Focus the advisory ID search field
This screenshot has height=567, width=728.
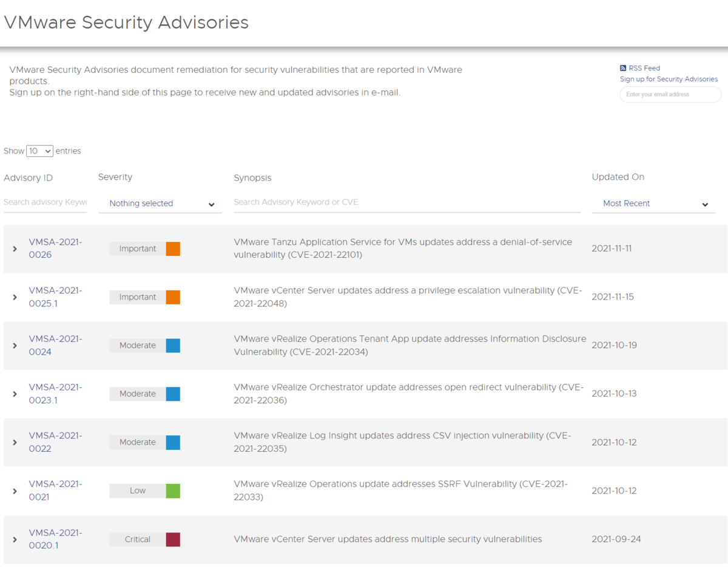click(45, 203)
